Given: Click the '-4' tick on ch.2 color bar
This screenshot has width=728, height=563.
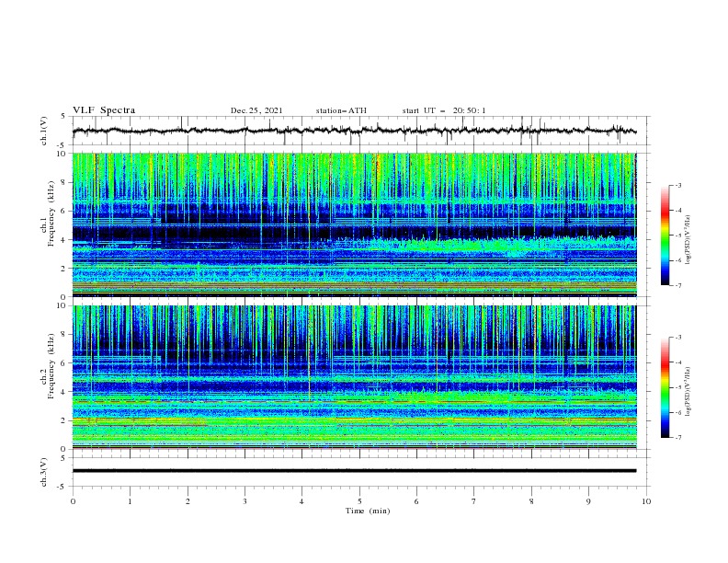Looking at the screenshot, I should pyautogui.click(x=678, y=362).
